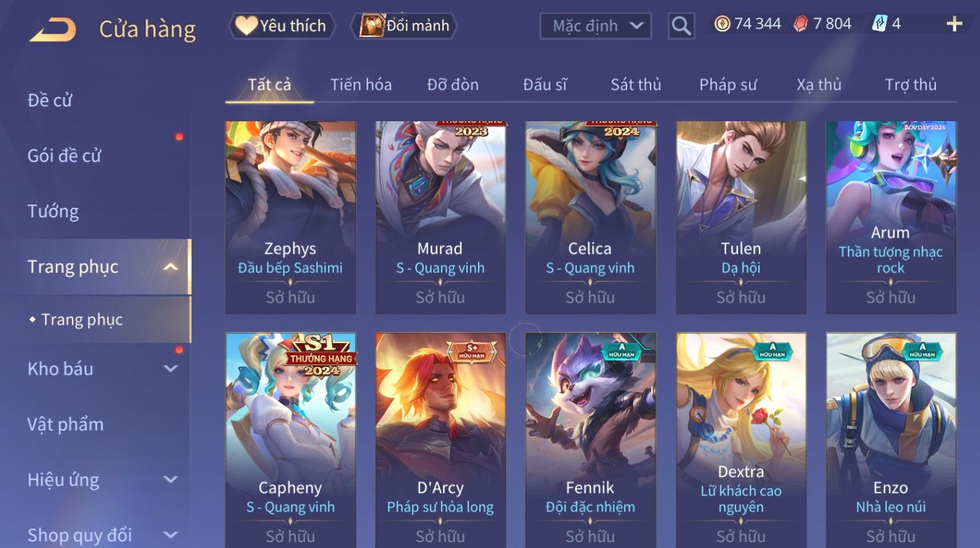Expand the Hiệu ứng sidebar section
980x548 pixels.
tap(171, 479)
